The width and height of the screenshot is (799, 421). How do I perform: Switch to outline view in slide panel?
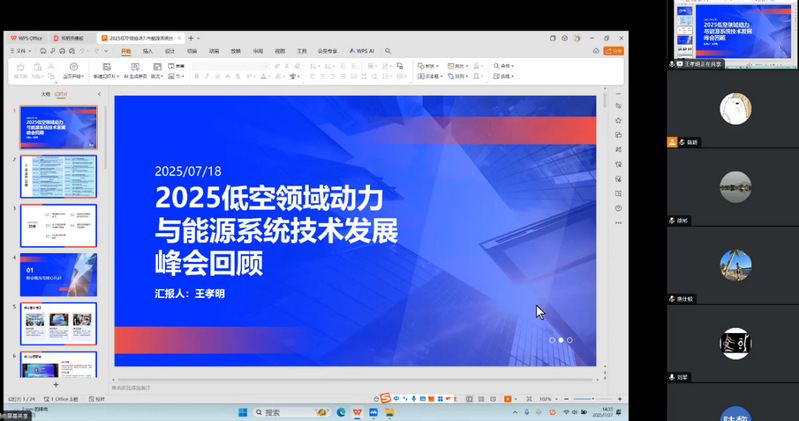[x=45, y=95]
